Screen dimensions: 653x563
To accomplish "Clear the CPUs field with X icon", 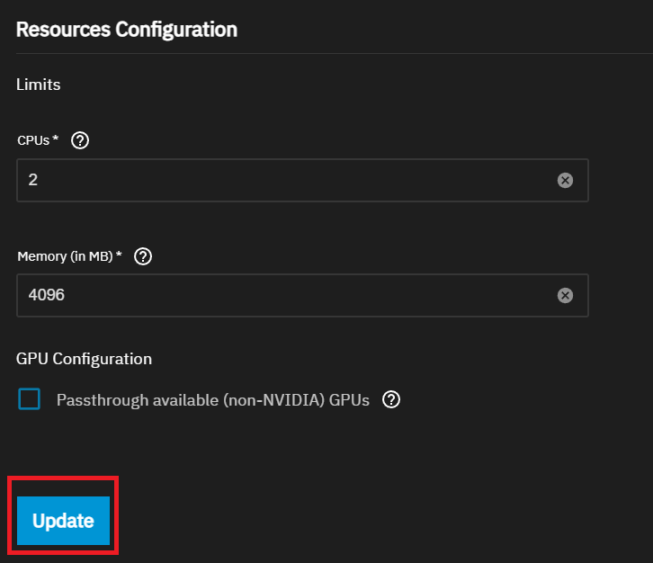I will 565,180.
